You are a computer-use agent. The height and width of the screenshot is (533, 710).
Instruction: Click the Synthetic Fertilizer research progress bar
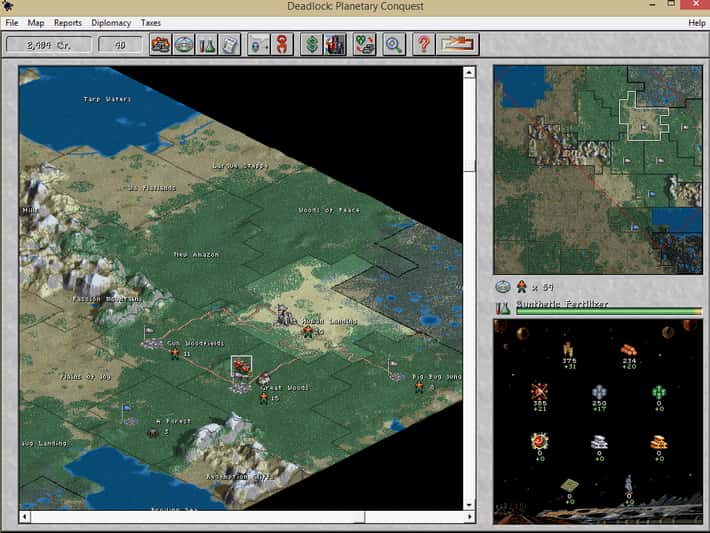[x=609, y=312]
